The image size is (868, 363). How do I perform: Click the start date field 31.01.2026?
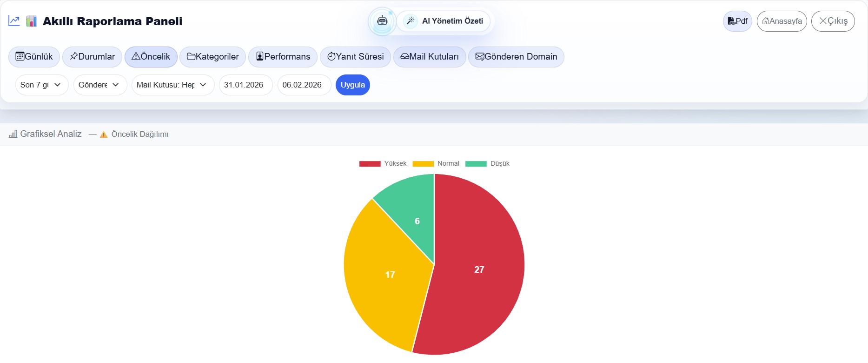pyautogui.click(x=245, y=85)
